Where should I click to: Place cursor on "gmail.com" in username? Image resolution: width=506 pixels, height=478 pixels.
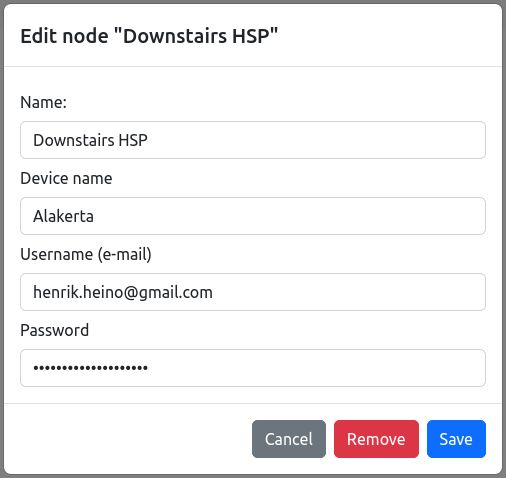coord(175,293)
